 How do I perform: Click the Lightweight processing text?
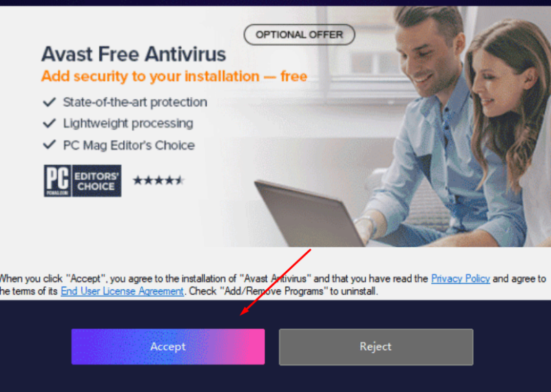[128, 123]
